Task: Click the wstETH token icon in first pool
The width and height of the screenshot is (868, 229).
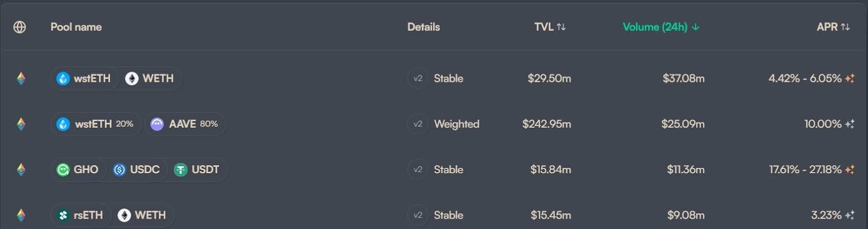Action: [63, 78]
